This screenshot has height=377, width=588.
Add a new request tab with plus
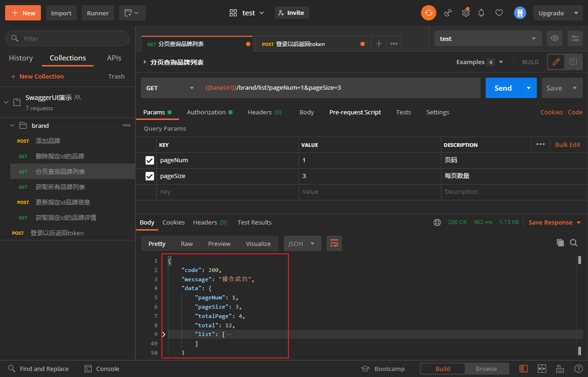pos(379,44)
